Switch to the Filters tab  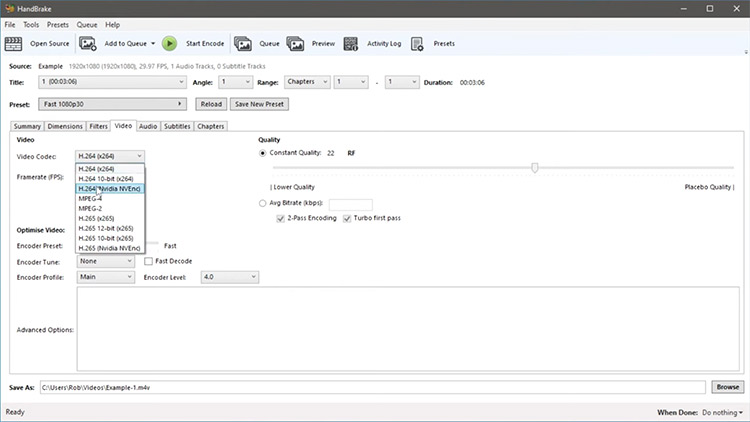[98, 126]
